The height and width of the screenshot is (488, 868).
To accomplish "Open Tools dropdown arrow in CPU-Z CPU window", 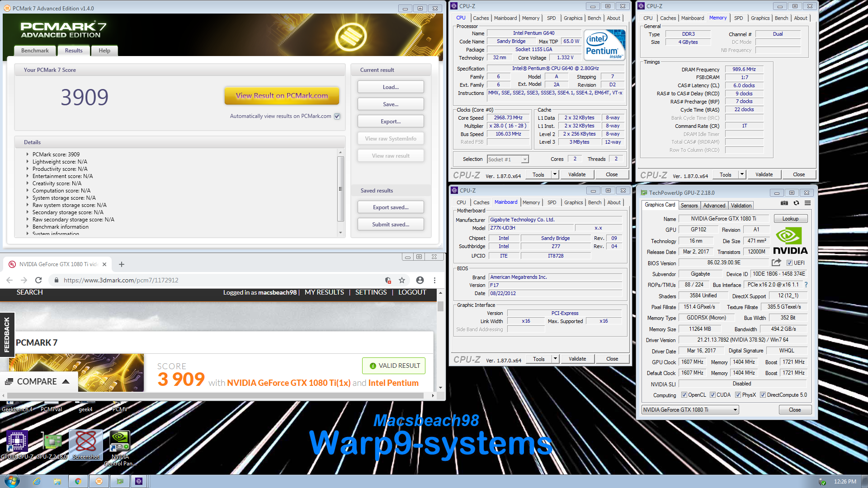I will pos(555,174).
